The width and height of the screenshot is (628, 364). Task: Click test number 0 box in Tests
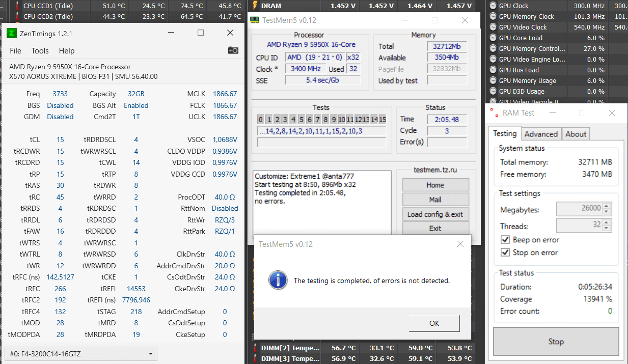[x=260, y=120]
